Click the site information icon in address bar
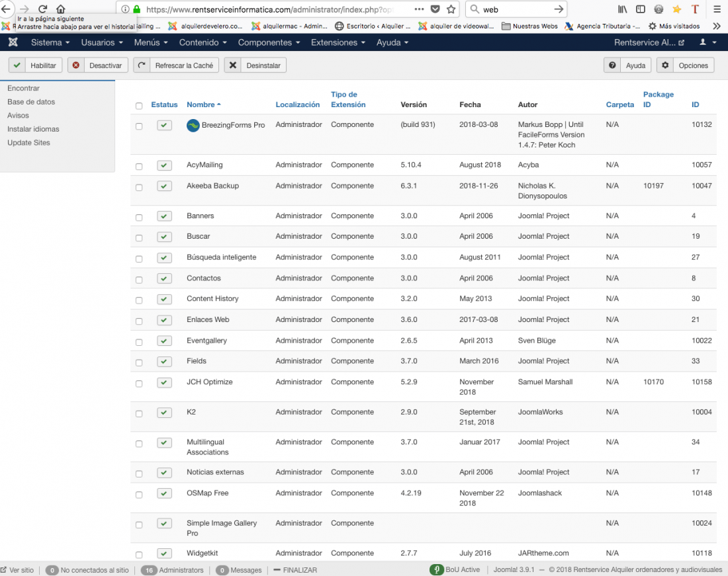Viewport: 728px width, 576px height. (125, 9)
